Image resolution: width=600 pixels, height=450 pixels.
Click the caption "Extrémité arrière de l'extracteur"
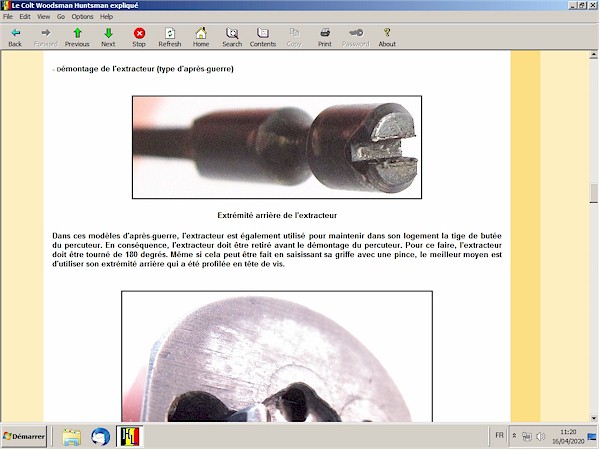[x=277, y=215]
